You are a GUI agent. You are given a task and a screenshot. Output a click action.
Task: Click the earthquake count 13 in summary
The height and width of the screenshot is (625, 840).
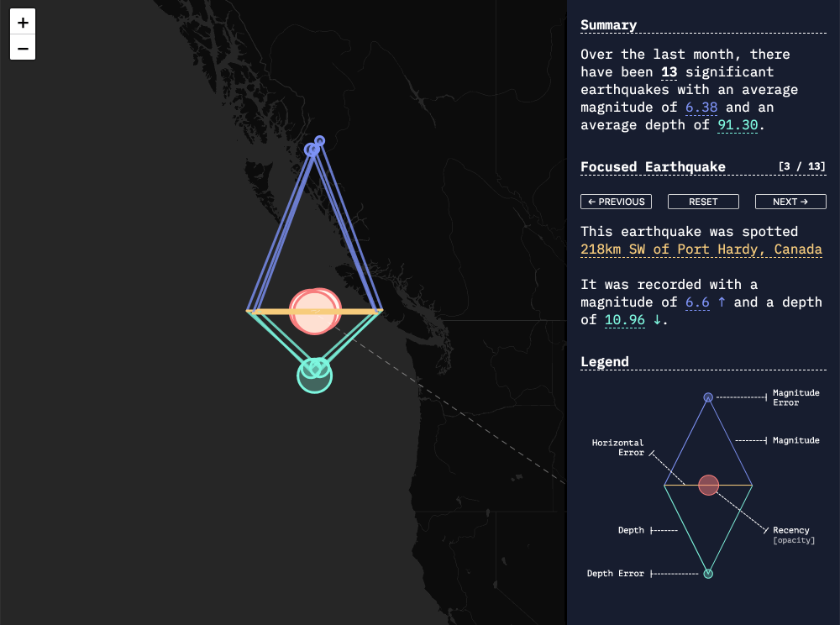click(669, 72)
